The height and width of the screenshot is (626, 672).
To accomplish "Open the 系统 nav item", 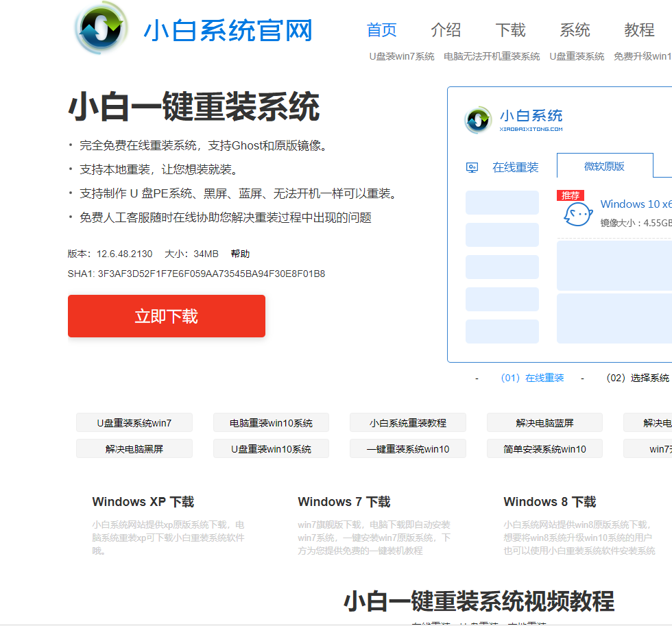I will [x=575, y=30].
